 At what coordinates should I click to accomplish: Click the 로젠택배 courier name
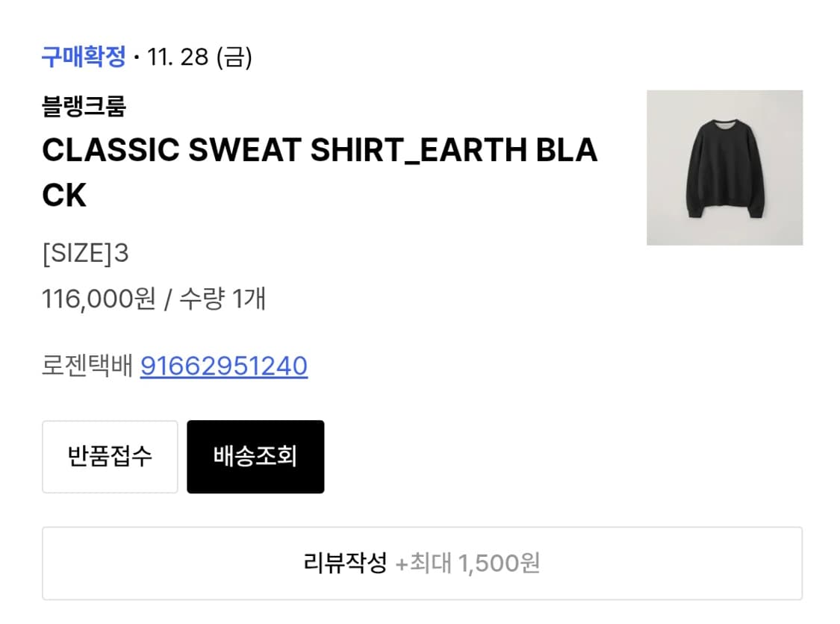(x=87, y=366)
